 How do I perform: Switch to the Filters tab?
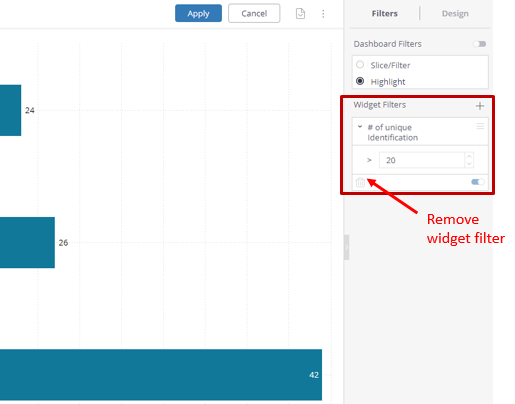tap(385, 14)
